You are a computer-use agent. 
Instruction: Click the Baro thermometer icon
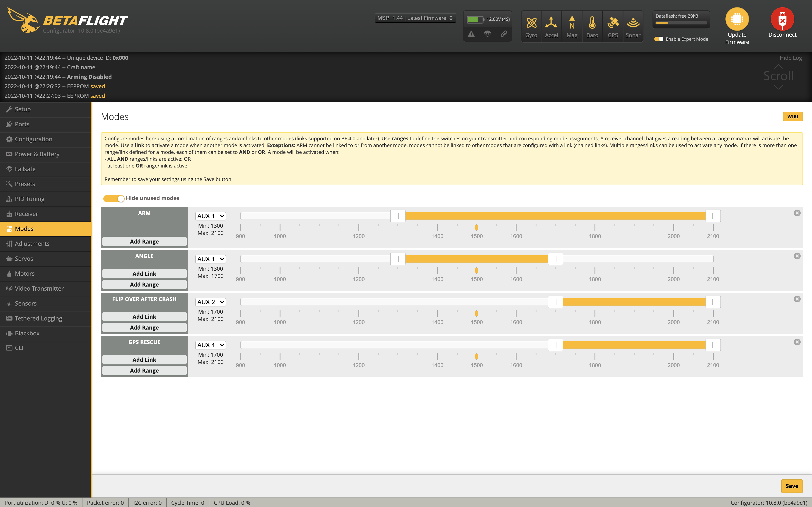(x=592, y=23)
